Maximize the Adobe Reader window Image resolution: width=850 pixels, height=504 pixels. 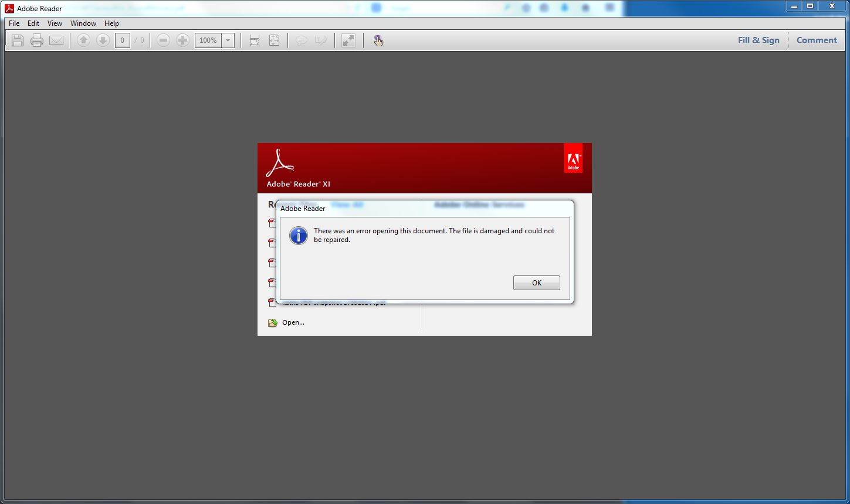tap(810, 6)
